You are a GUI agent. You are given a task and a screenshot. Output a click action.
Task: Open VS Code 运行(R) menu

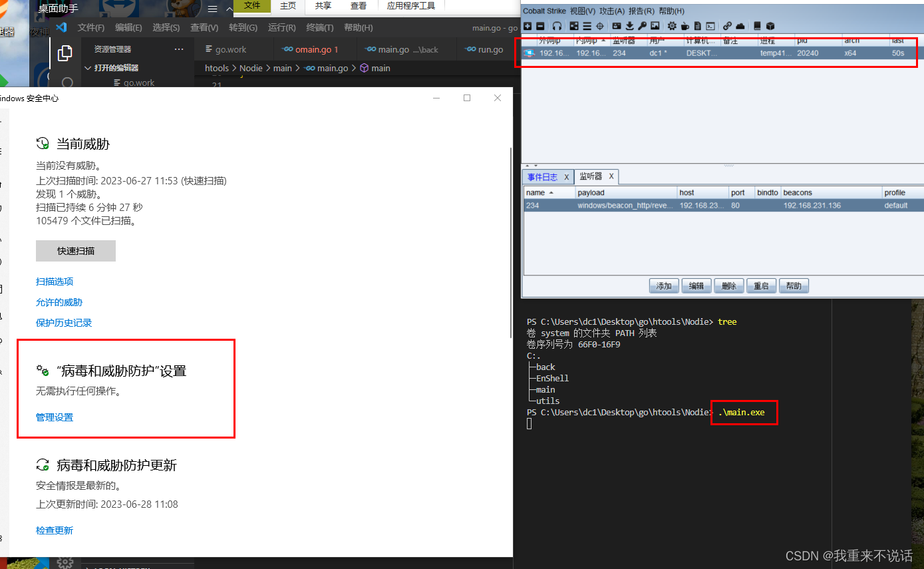click(282, 27)
